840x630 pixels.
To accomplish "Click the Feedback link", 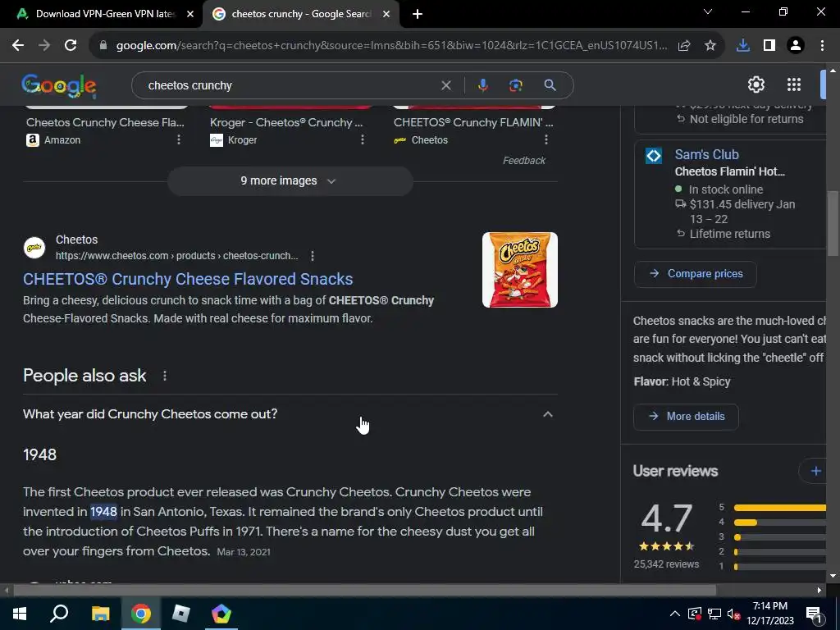I will [524, 161].
